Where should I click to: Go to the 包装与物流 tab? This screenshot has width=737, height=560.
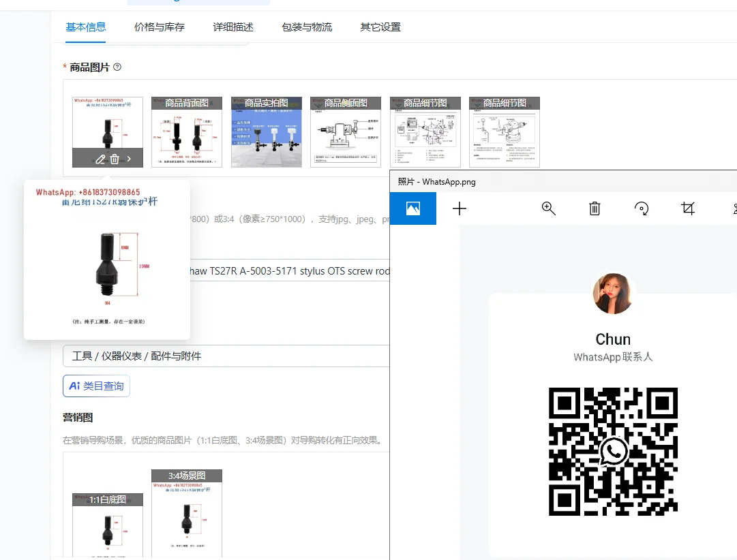coord(307,27)
